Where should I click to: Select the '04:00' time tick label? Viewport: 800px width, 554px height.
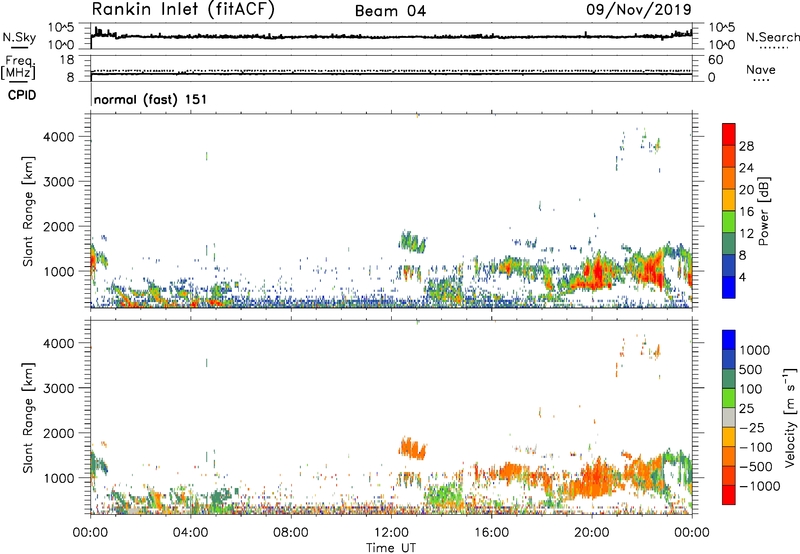click(190, 533)
